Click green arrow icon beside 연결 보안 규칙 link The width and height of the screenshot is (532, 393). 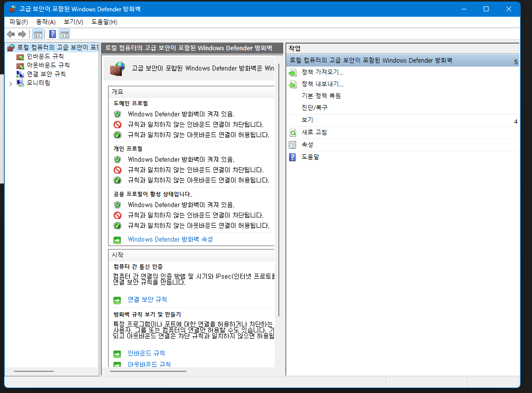pos(117,300)
